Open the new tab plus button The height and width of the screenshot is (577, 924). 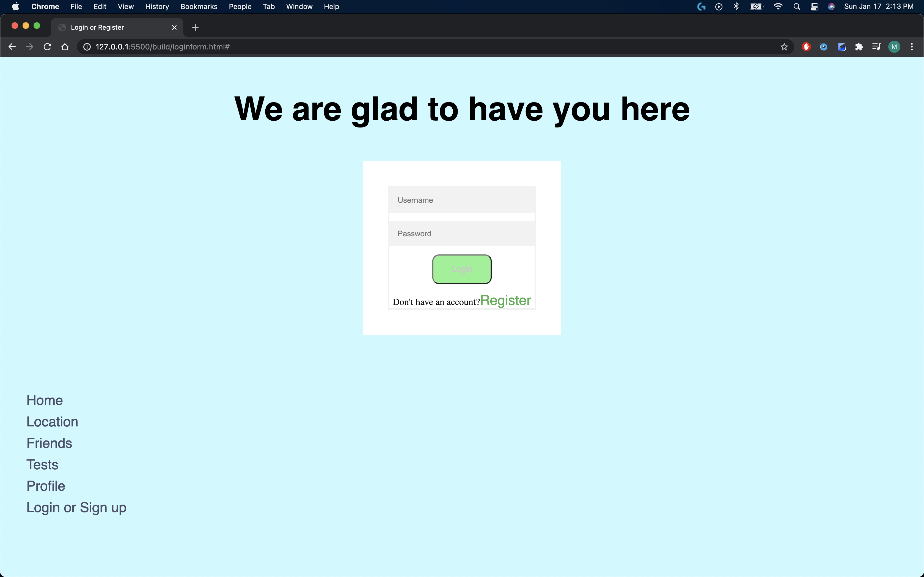(x=195, y=27)
